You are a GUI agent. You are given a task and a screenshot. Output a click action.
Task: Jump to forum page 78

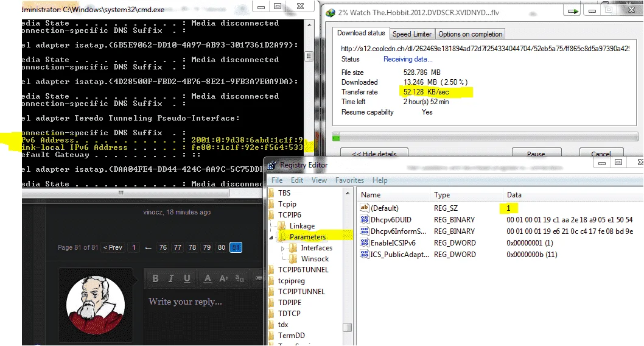coord(192,247)
